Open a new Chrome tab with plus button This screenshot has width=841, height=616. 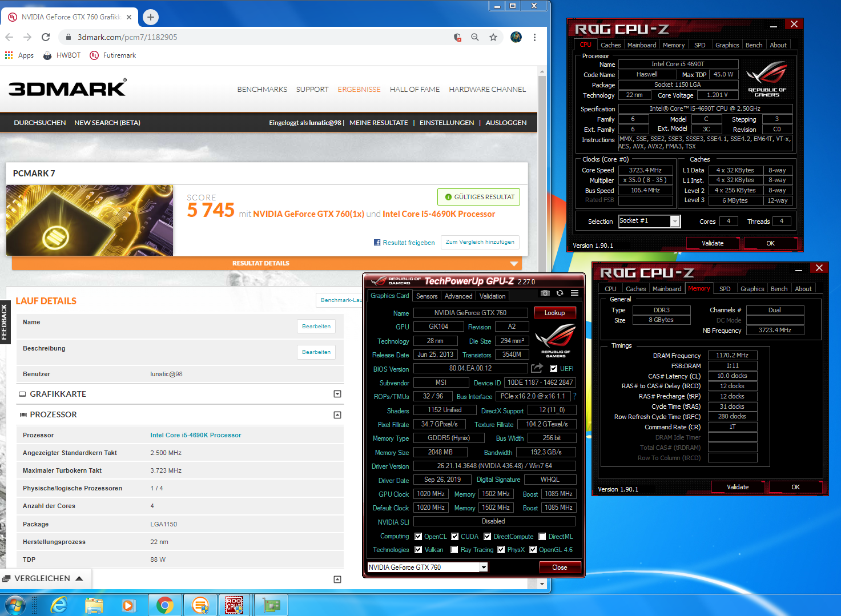point(151,17)
